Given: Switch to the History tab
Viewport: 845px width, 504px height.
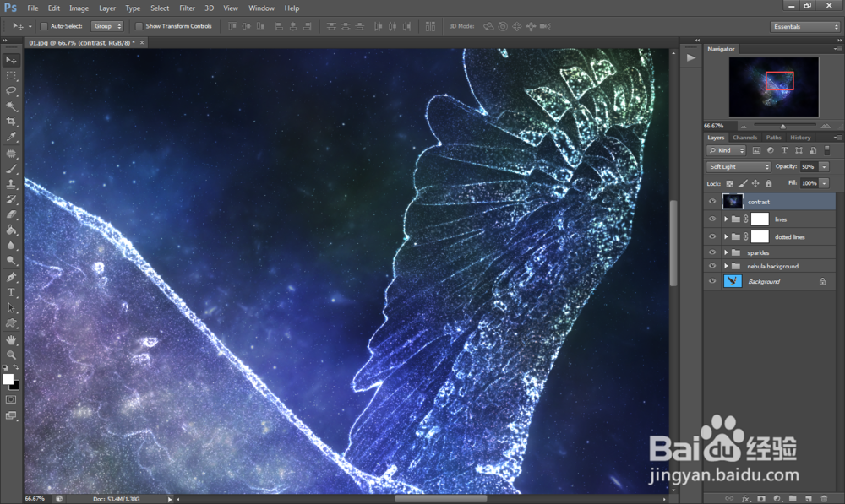Looking at the screenshot, I should [800, 138].
